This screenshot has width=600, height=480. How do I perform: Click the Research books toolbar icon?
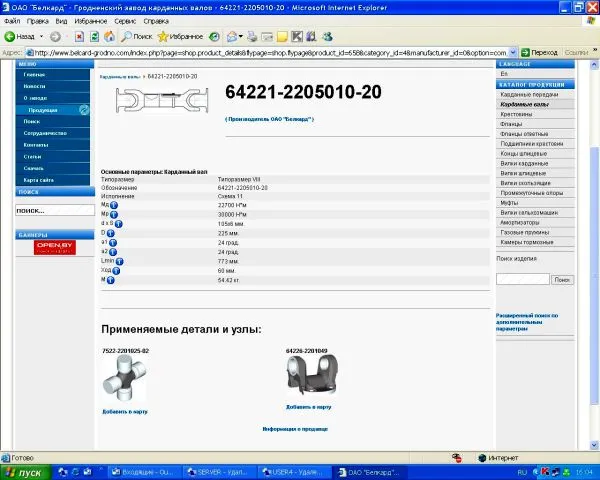coord(311,37)
